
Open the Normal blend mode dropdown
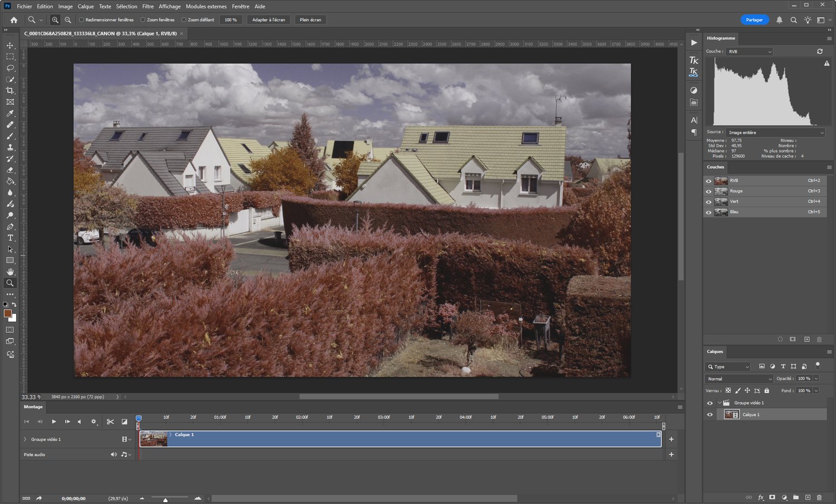[x=739, y=379]
